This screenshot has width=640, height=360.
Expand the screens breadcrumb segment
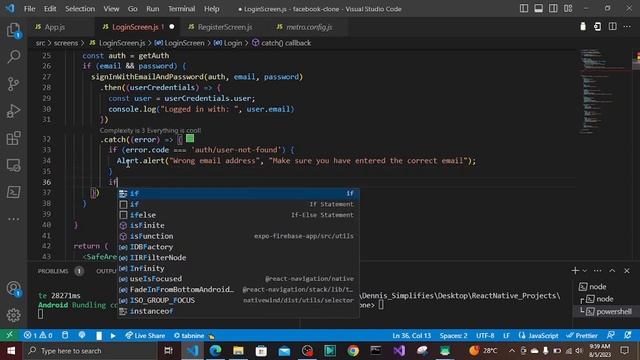point(65,43)
